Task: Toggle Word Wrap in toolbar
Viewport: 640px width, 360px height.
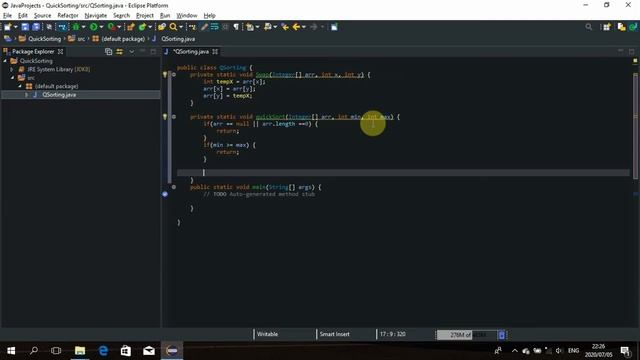Action: [x=214, y=27]
